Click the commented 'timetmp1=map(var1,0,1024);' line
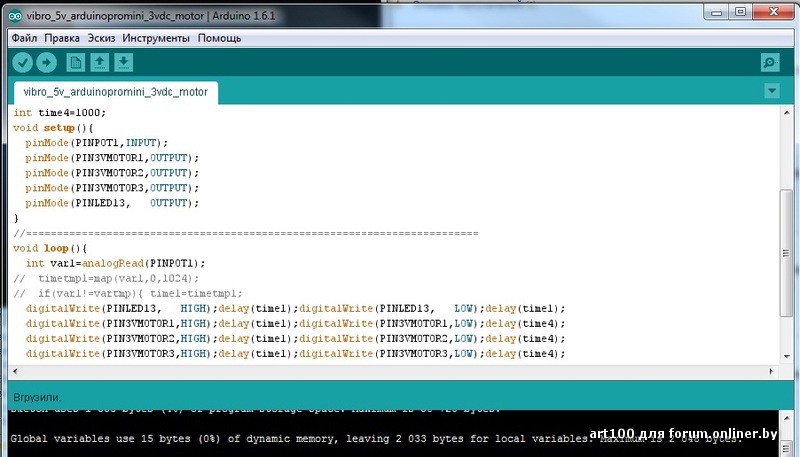Screen dimensions: 800x457 click(x=106, y=278)
